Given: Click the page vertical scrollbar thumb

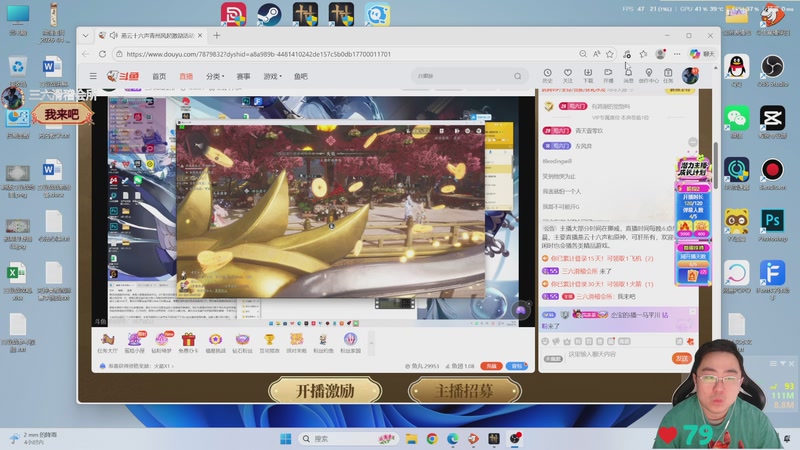Looking at the screenshot, I should pos(715,165).
